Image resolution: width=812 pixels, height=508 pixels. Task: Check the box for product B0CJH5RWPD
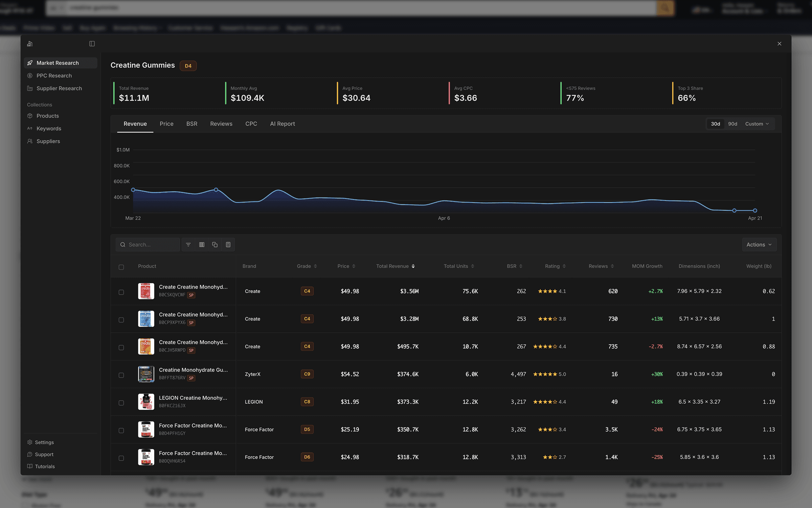[121, 348]
